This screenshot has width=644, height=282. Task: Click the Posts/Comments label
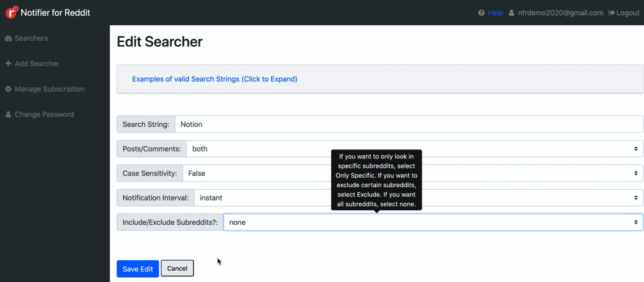pos(152,149)
